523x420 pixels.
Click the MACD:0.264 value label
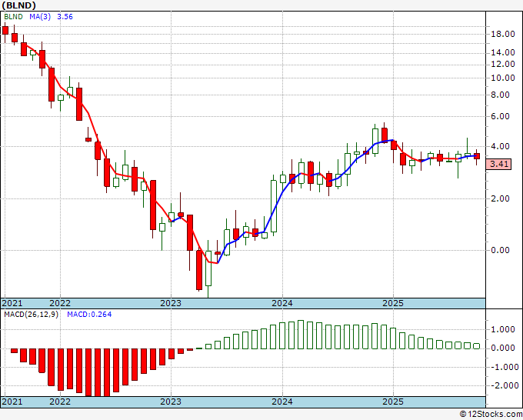coord(89,315)
